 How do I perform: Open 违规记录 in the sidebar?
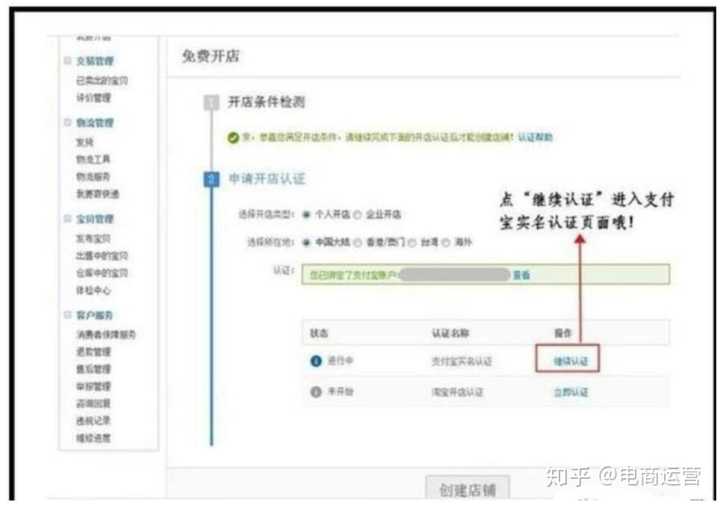[94, 421]
